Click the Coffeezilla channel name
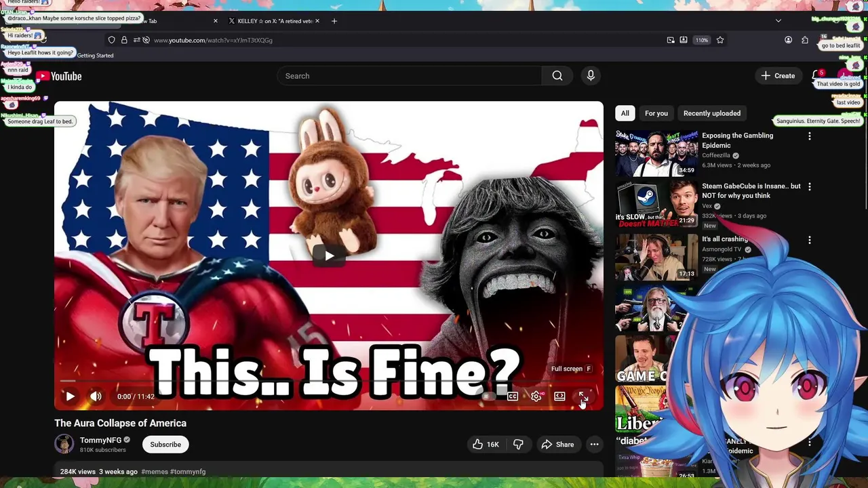Image resolution: width=868 pixels, height=488 pixels. tap(716, 155)
